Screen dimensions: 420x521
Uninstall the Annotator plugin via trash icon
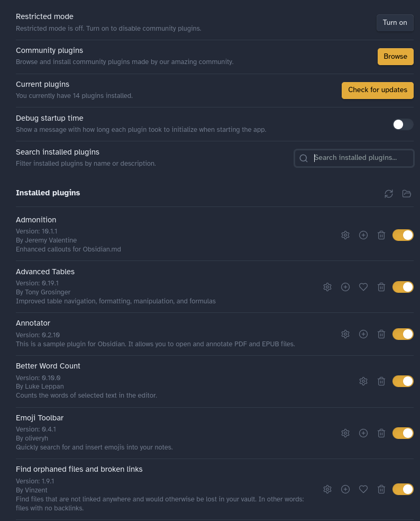tap(381, 334)
